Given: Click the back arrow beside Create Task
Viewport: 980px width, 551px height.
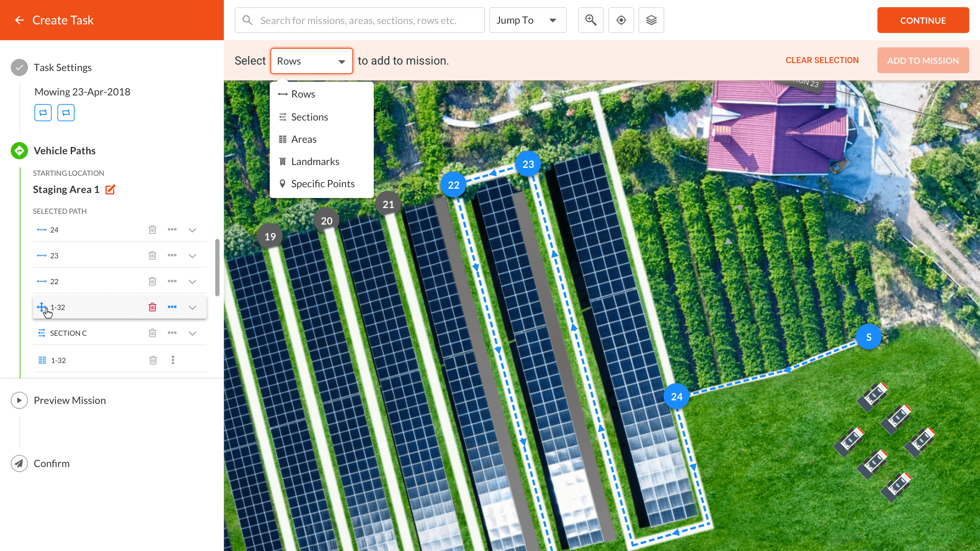Looking at the screenshot, I should pos(19,20).
